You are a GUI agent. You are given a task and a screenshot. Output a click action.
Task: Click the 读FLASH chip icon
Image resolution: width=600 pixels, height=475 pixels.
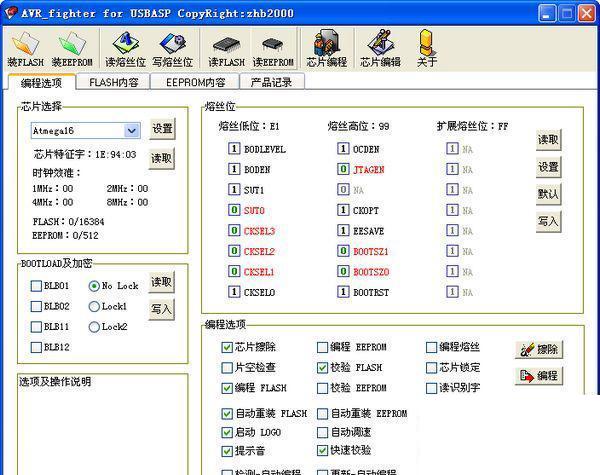tap(226, 49)
